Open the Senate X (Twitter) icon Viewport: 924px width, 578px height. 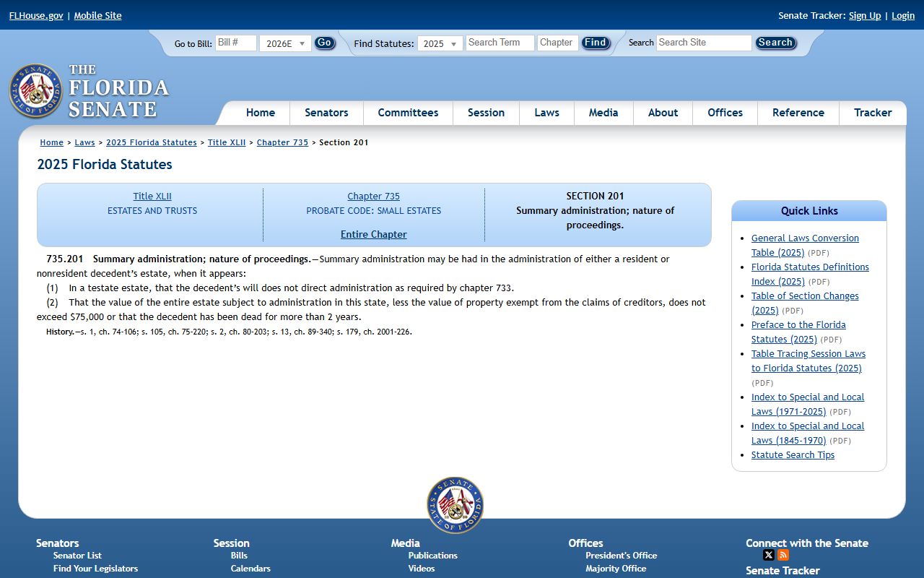tap(769, 555)
